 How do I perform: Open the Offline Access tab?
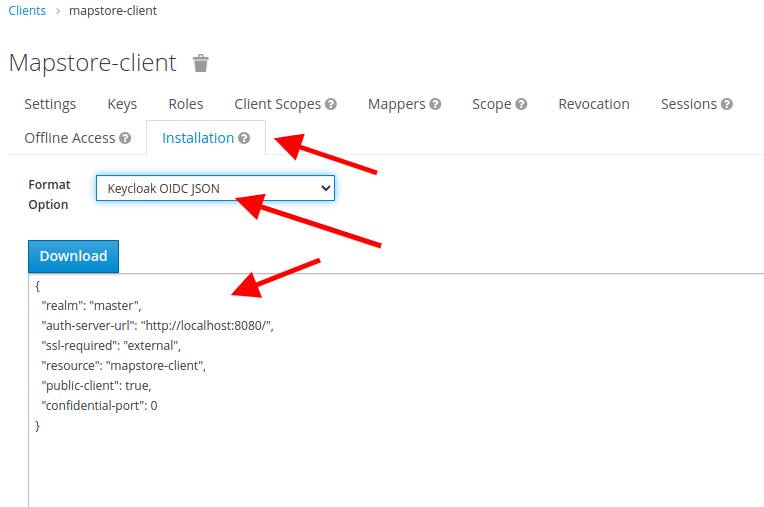(x=70, y=138)
